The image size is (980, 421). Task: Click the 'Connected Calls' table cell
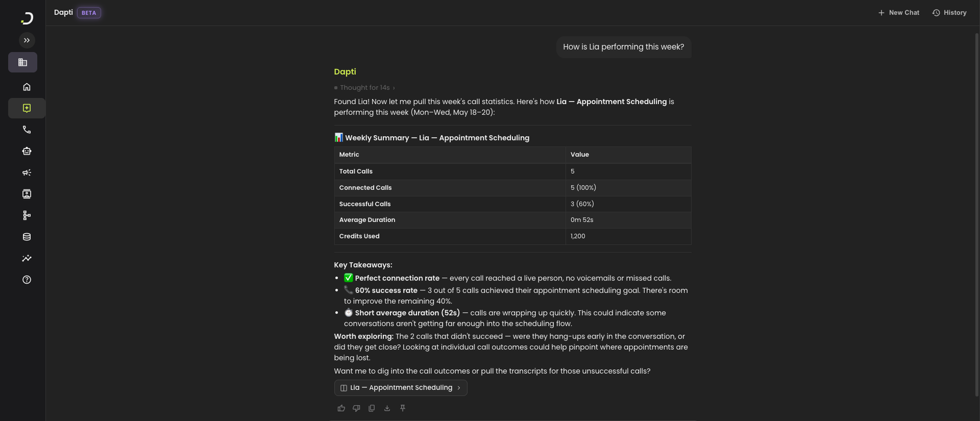(450, 188)
